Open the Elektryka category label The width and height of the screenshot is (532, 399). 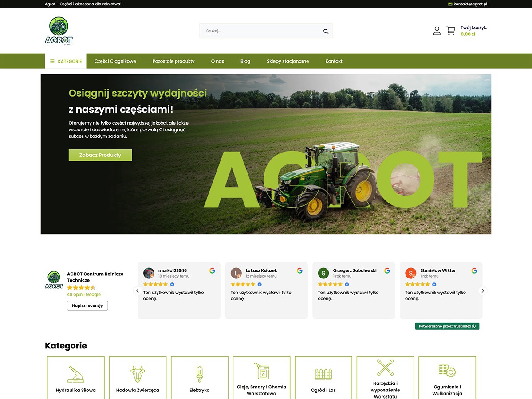coord(200,390)
